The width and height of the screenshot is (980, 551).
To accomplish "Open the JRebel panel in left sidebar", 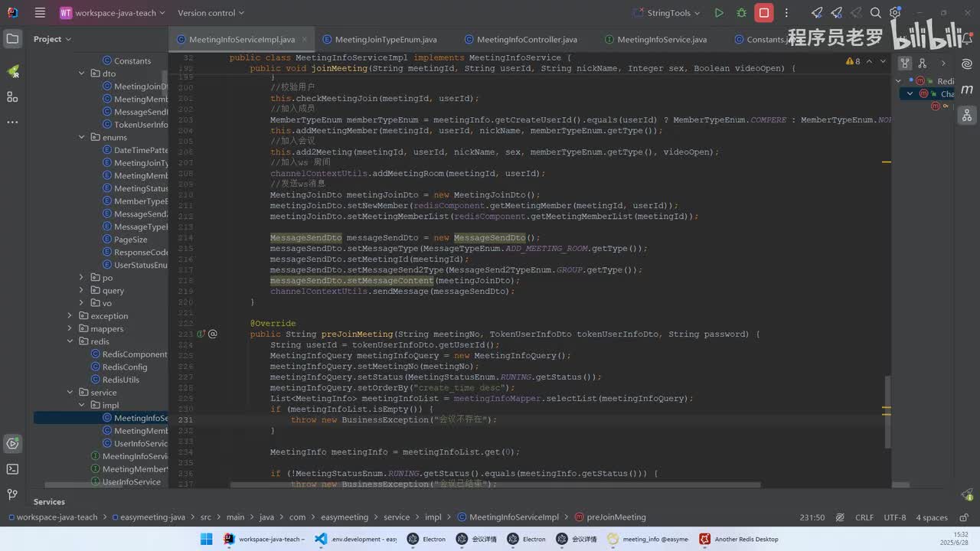I will pyautogui.click(x=12, y=70).
